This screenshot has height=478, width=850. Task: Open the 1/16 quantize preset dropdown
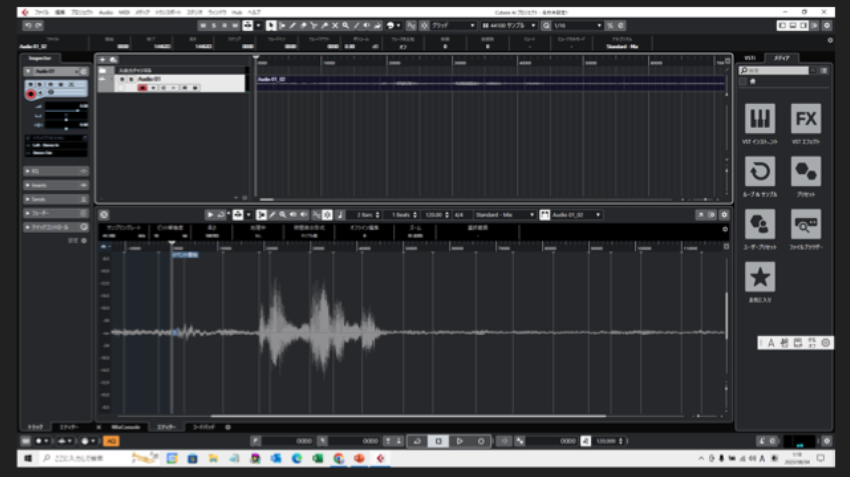click(x=578, y=25)
